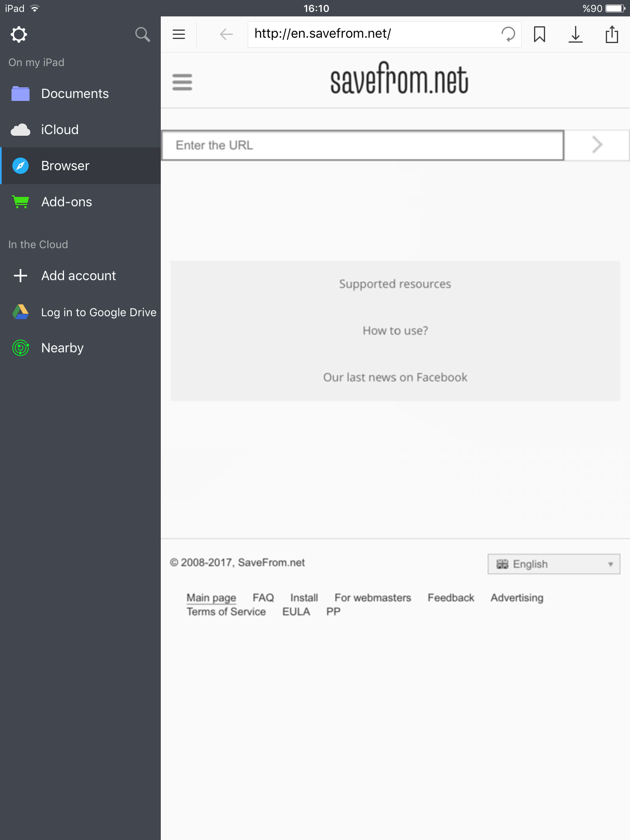Open iCloud storage
The width and height of the screenshot is (630, 840).
click(80, 130)
